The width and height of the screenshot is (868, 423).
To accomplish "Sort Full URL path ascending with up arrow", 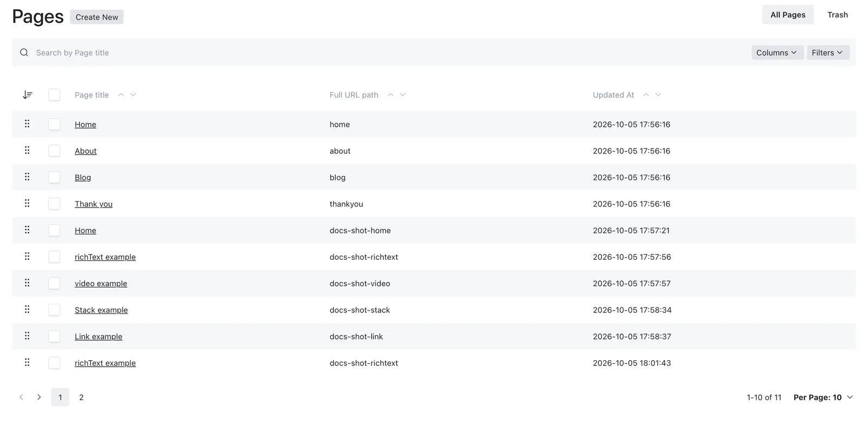I will click(391, 95).
